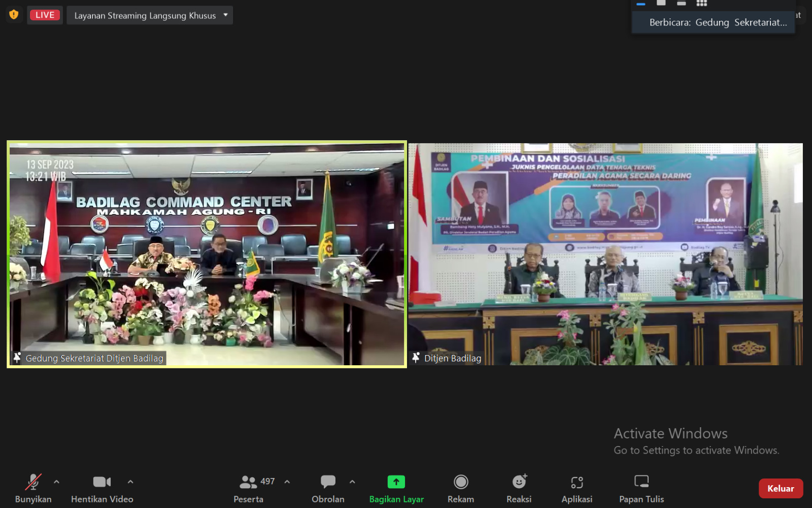Screen dimensions: 812x508
Task: Open the Papan Tulis whiteboard
Action: tap(641, 488)
